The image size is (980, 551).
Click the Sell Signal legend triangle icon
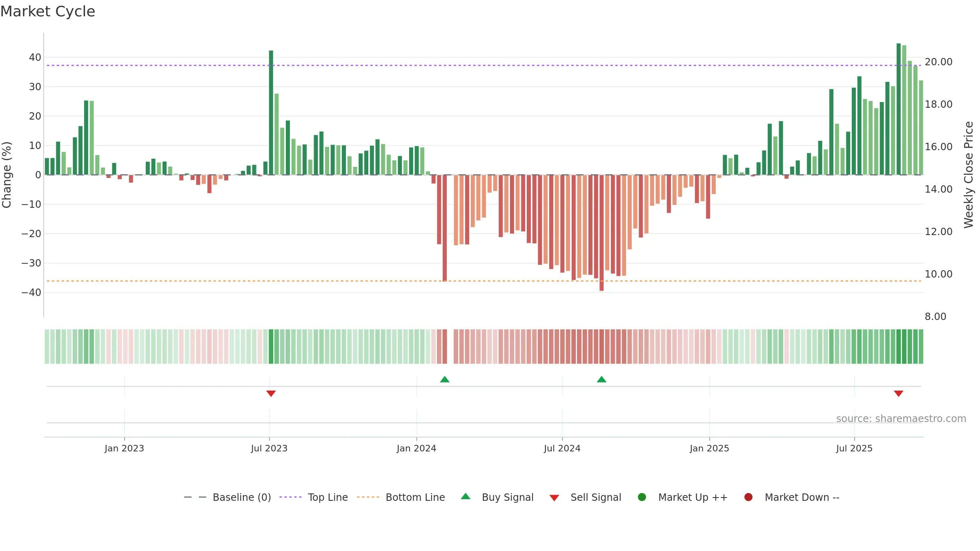(554, 498)
